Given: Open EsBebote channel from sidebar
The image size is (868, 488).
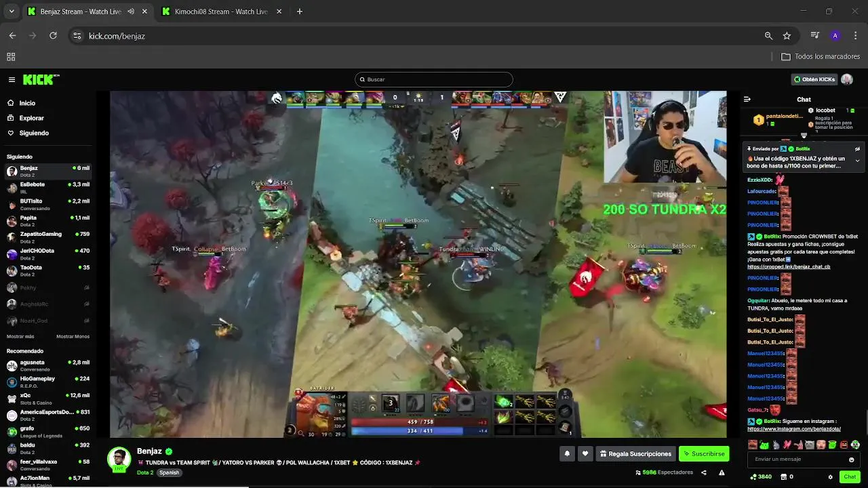Looking at the screenshot, I should coord(47,188).
